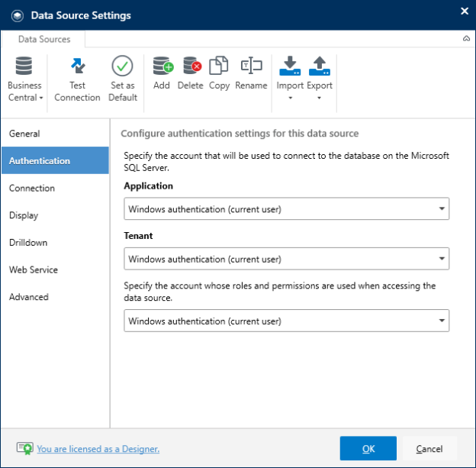Screen dimensions: 476x468
Task: Click the Test Connection icon
Action: pos(77,66)
